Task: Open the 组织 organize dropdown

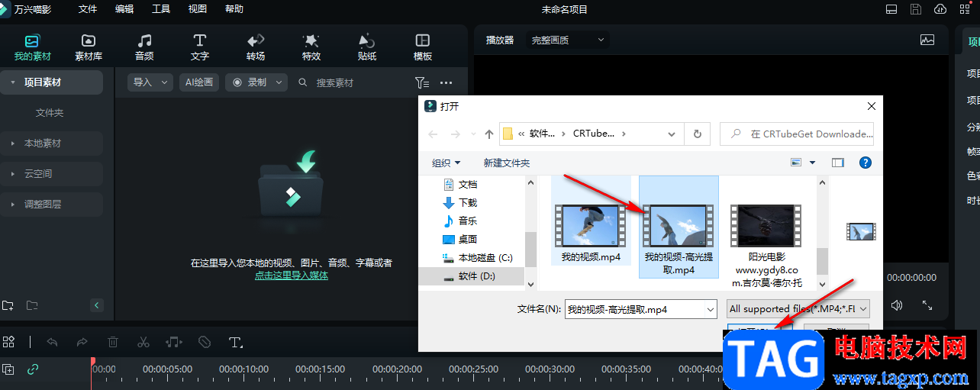Action: tap(446, 163)
